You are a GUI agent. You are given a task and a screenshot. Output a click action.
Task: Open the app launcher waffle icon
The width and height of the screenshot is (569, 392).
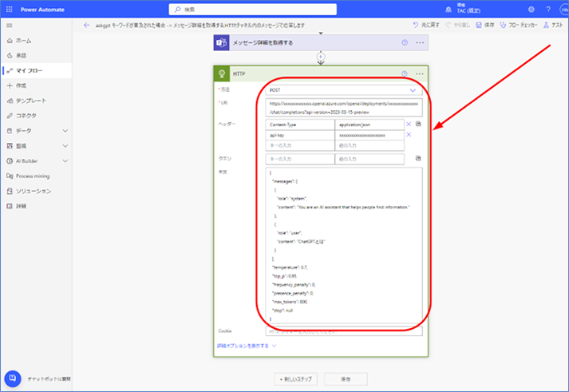coord(10,10)
